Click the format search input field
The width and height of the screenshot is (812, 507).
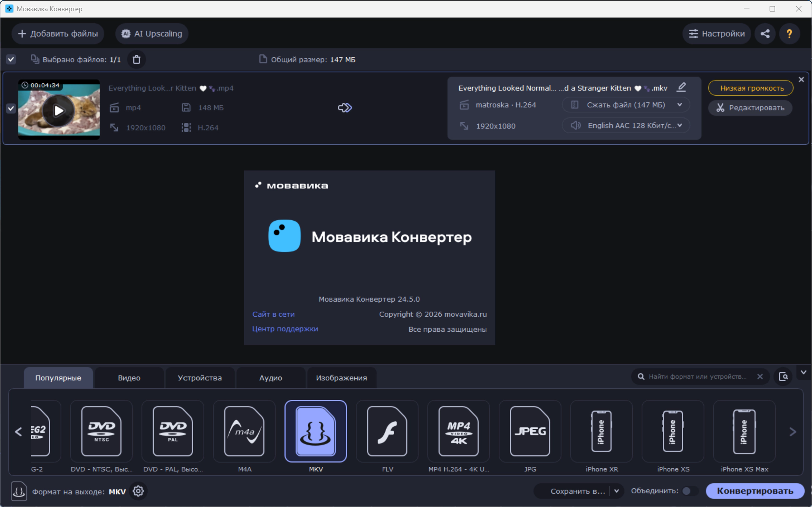click(697, 377)
